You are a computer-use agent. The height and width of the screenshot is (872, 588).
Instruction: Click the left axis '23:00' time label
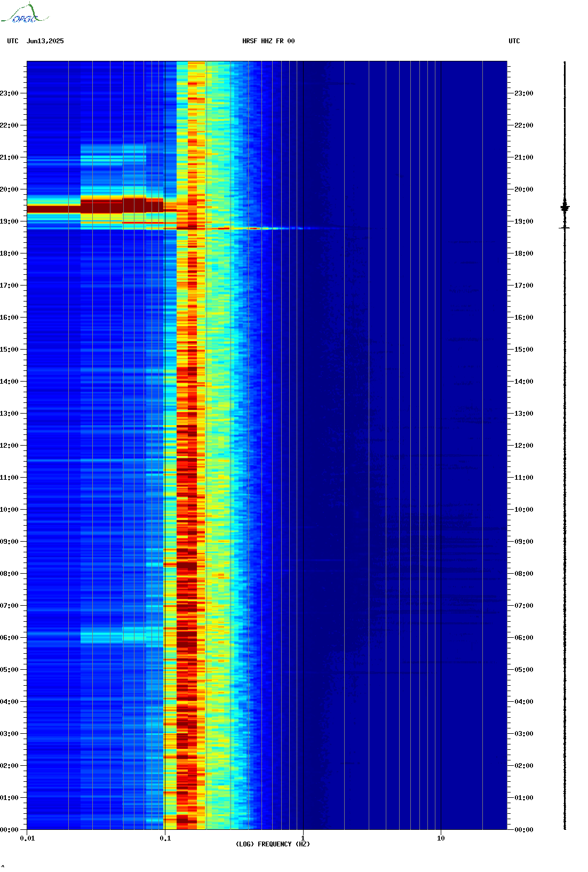pos(9,93)
